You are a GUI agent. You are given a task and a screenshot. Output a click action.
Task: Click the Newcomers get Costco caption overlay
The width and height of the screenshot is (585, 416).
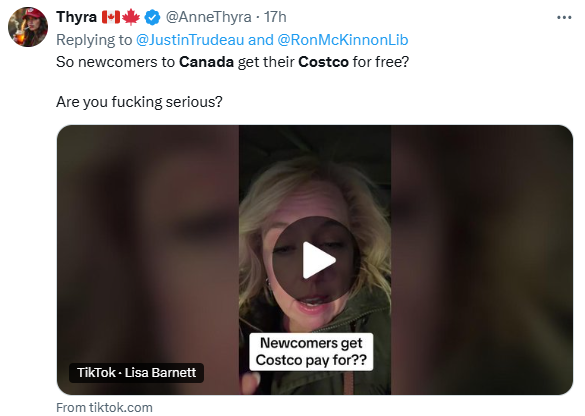311,351
